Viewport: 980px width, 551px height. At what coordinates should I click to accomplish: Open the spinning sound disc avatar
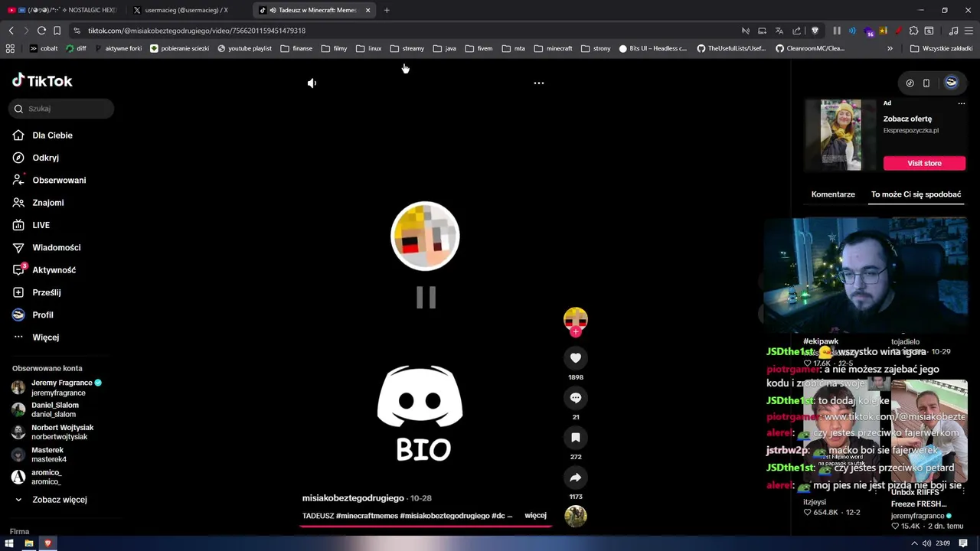click(576, 516)
